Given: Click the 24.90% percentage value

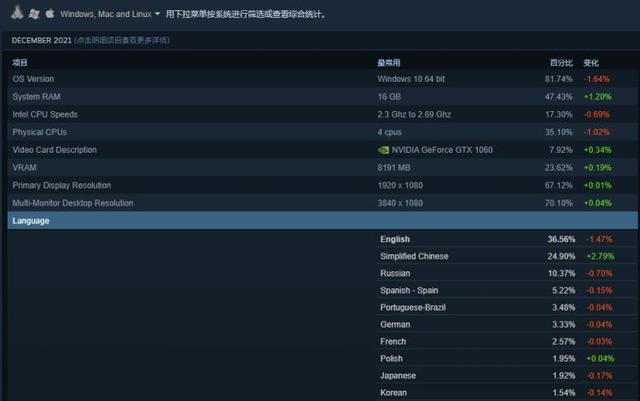Looking at the screenshot, I should (x=561, y=256).
